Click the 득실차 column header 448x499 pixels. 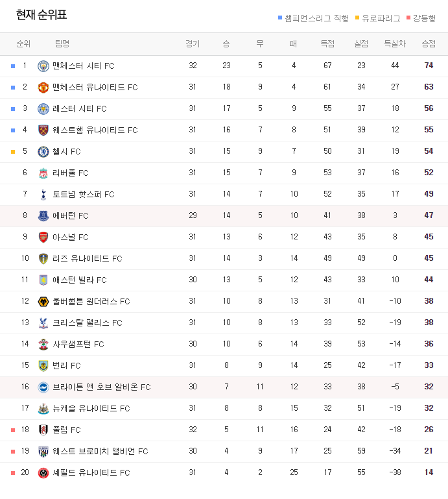395,43
